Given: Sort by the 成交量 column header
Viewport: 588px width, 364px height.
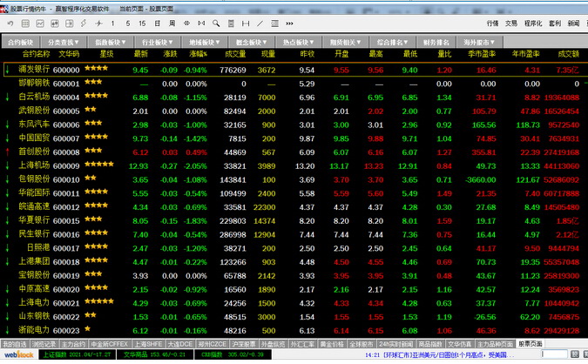Looking at the screenshot, I should (235, 54).
